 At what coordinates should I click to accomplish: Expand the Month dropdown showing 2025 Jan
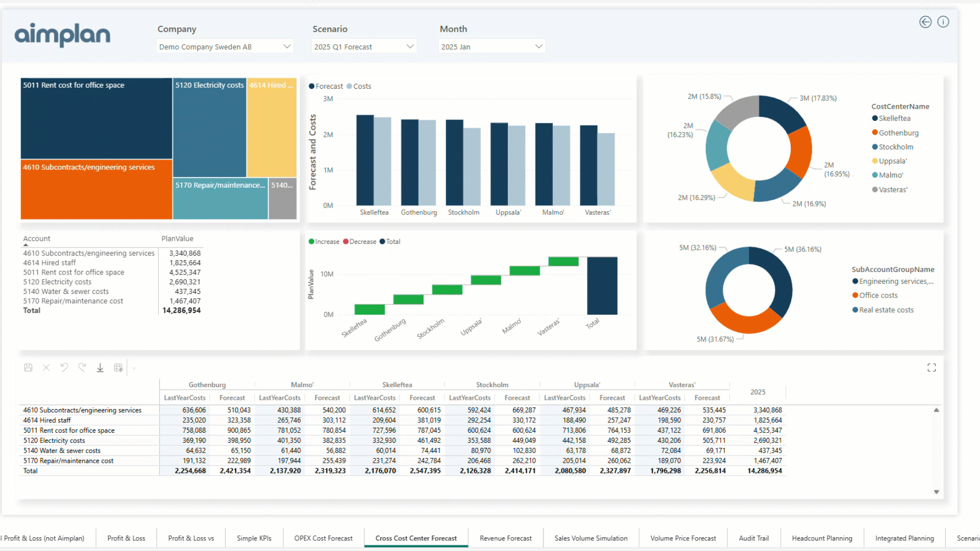coord(492,46)
